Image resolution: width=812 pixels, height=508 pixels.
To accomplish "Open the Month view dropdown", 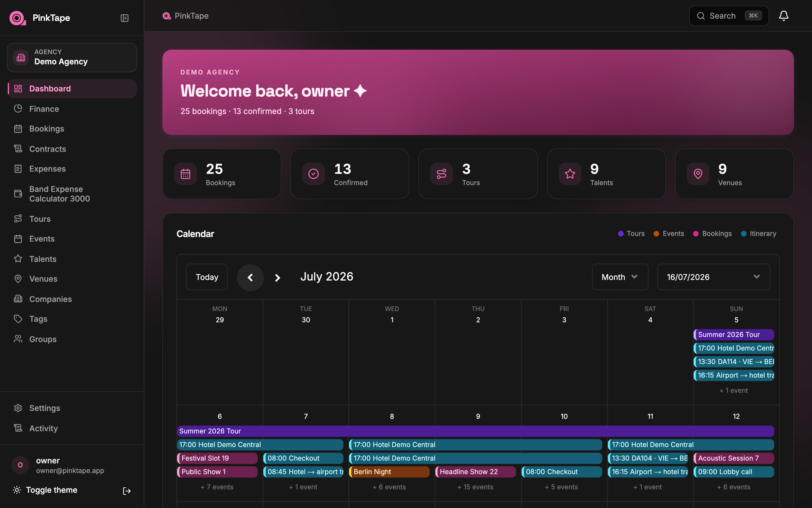I will 620,277.
